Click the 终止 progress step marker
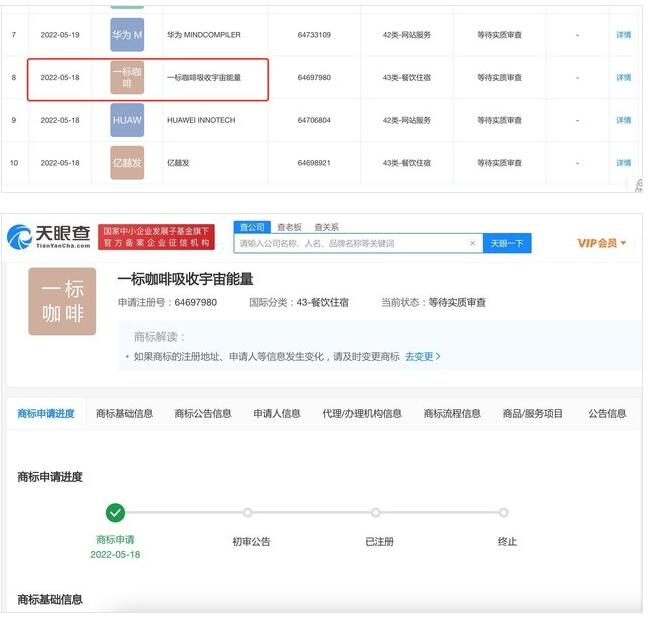 pos(503,513)
